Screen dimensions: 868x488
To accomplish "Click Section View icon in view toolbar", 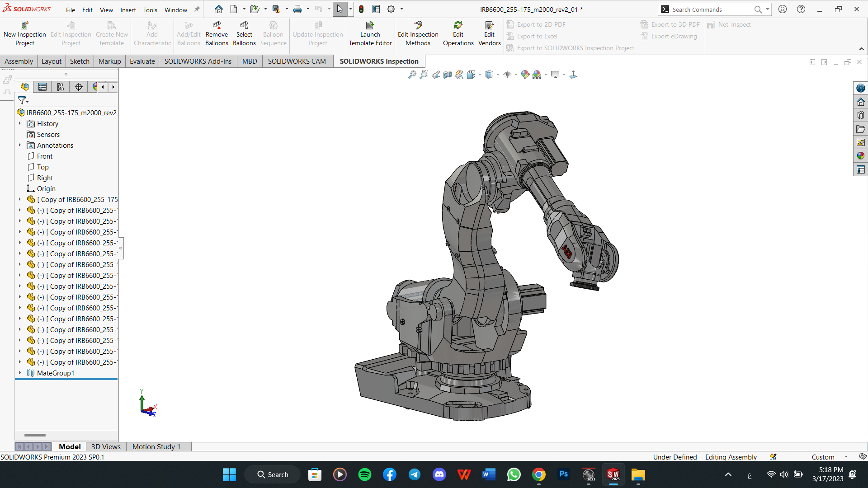I will pos(447,75).
